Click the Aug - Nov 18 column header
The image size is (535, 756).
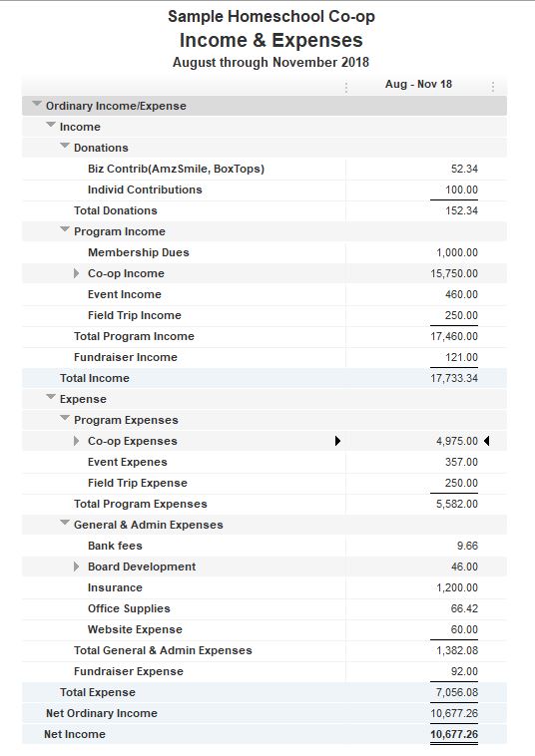click(x=419, y=84)
